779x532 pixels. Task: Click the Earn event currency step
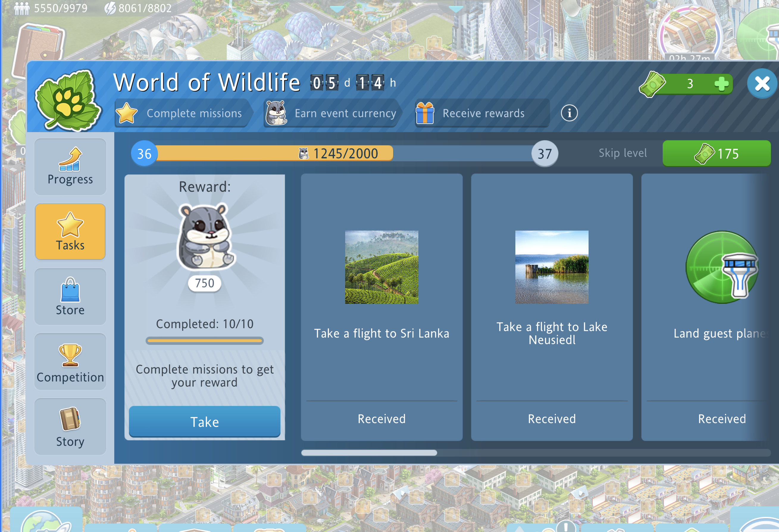point(331,113)
